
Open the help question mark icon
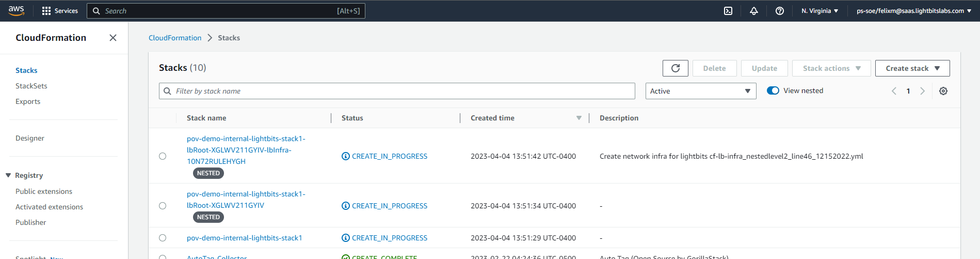tap(780, 11)
